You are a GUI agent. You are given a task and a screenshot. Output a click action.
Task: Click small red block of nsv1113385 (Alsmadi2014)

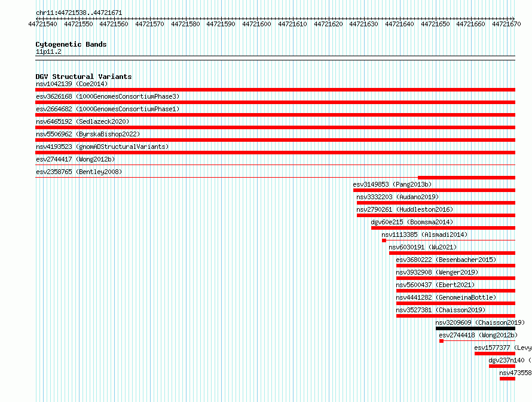point(384,240)
